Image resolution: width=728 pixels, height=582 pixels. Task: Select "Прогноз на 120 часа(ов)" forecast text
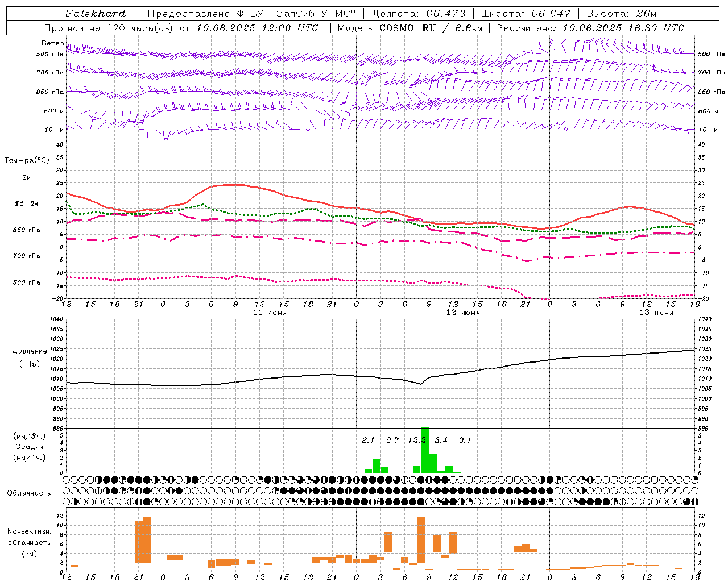pyautogui.click(x=109, y=28)
